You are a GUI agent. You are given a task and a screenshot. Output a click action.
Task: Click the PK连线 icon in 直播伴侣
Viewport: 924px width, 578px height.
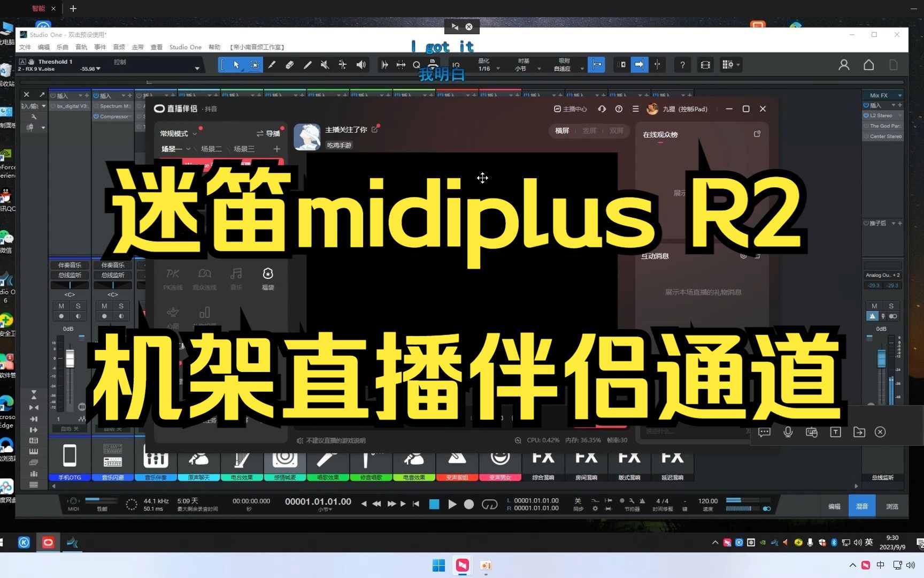tap(173, 278)
